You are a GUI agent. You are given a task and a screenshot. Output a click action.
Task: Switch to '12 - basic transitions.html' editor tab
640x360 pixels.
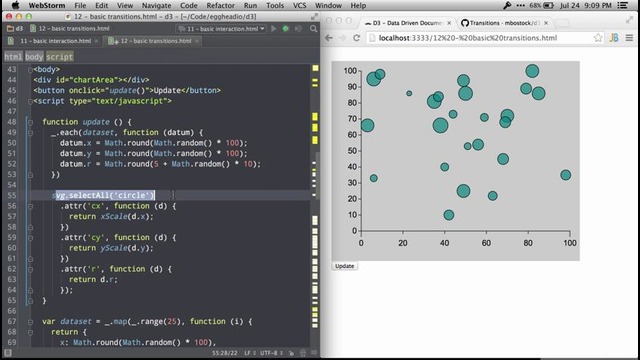click(156, 41)
